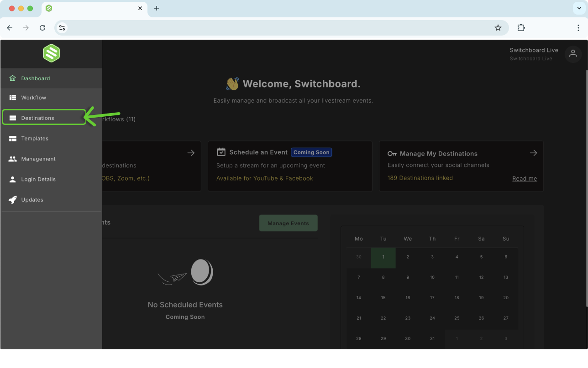Select day 6 in the calendar

[x=506, y=257]
